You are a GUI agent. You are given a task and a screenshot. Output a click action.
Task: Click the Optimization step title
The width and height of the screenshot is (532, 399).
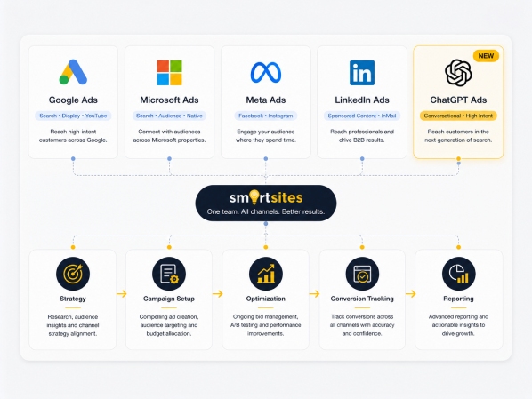pyautogui.click(x=266, y=299)
